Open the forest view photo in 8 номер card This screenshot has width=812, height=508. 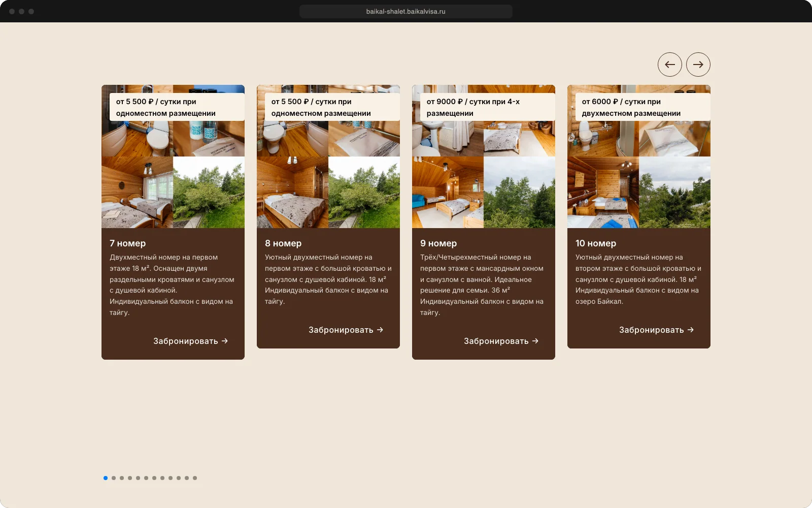coord(364,192)
